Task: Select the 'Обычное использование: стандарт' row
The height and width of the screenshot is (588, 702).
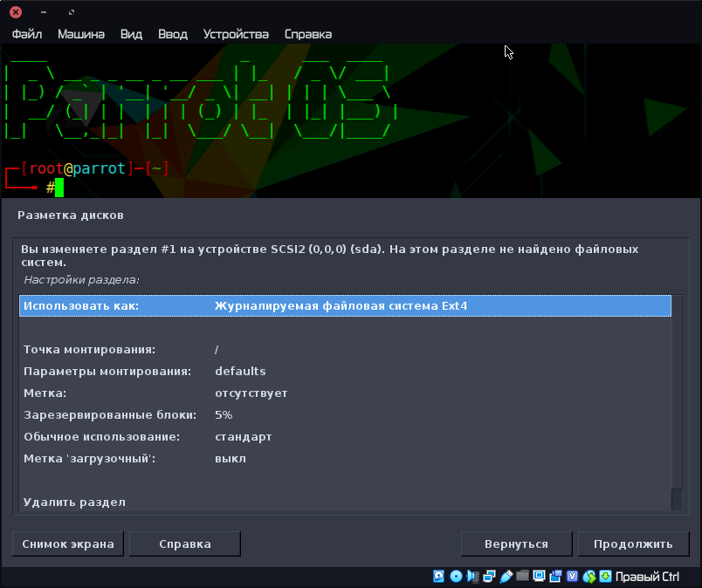Action: [x=345, y=437]
